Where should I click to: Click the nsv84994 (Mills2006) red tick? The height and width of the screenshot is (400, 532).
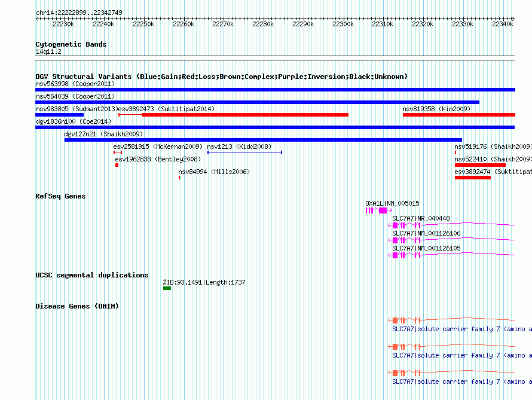point(179,178)
